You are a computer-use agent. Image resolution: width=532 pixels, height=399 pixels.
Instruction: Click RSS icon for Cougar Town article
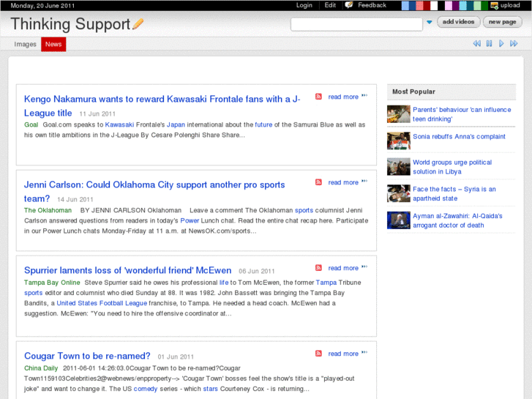coord(318,353)
